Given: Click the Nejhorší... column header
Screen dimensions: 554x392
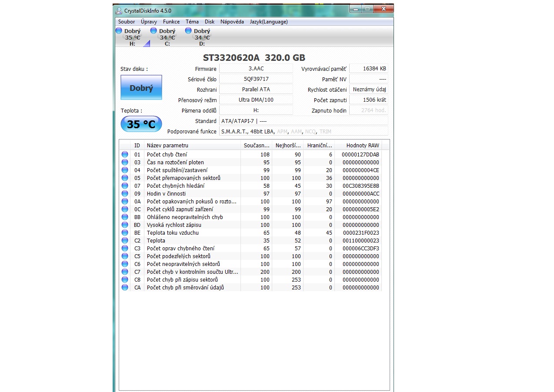Looking at the screenshot, I should [x=288, y=146].
